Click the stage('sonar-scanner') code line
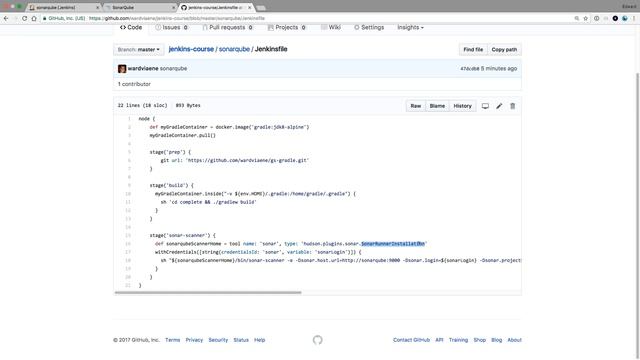The height and width of the screenshot is (360, 640). (182, 236)
